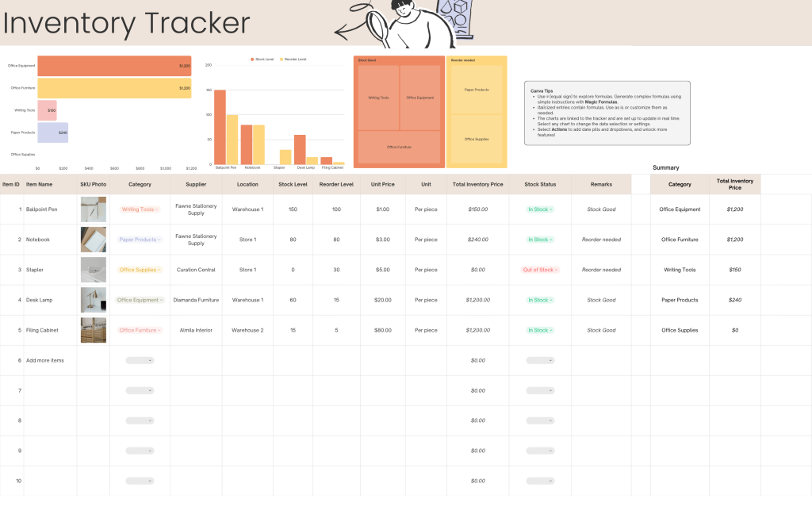This screenshot has width=812, height=526.
Task: Select the Office Furniture yellow bar
Action: (114, 88)
